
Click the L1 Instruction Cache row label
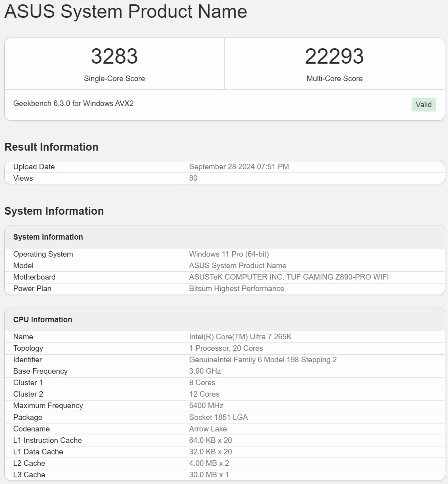pyautogui.click(x=47, y=440)
